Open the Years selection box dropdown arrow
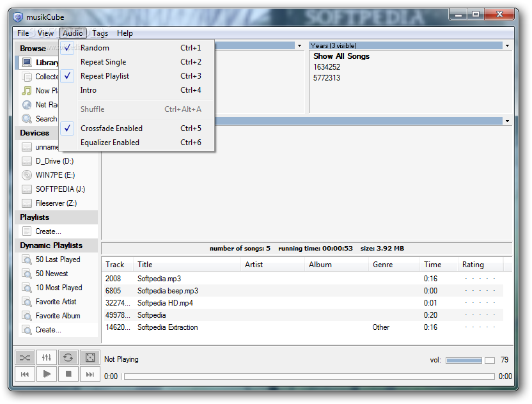 coord(507,45)
